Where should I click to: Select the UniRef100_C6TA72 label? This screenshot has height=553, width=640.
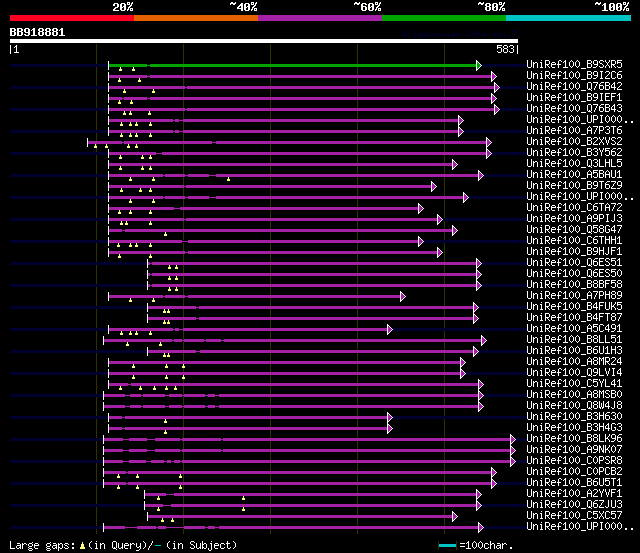pos(574,208)
